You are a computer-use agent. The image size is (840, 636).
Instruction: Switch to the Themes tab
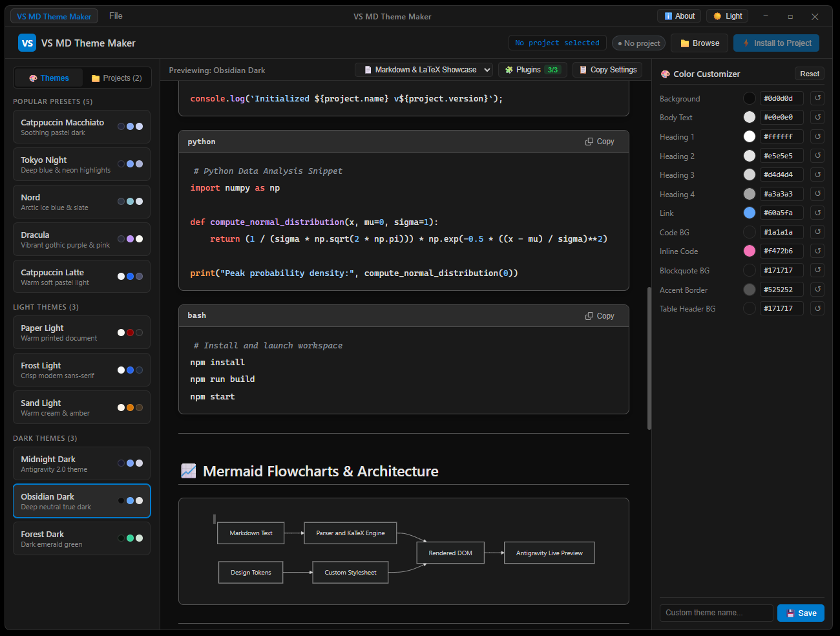coord(49,78)
